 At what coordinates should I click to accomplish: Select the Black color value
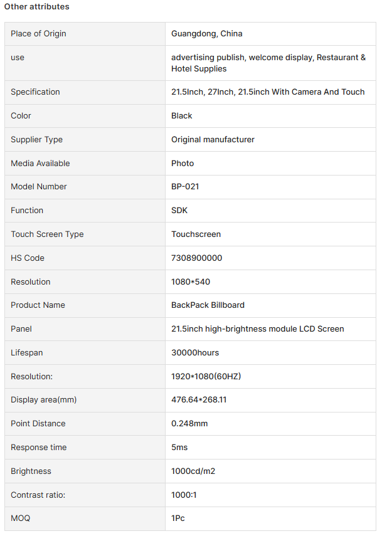point(182,116)
